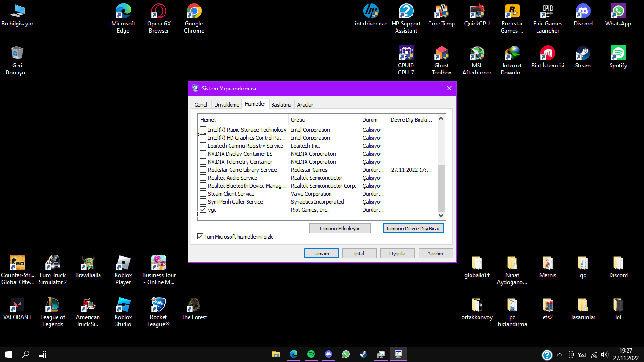Select the Bu bilgisayar desktop icon

coord(17,15)
